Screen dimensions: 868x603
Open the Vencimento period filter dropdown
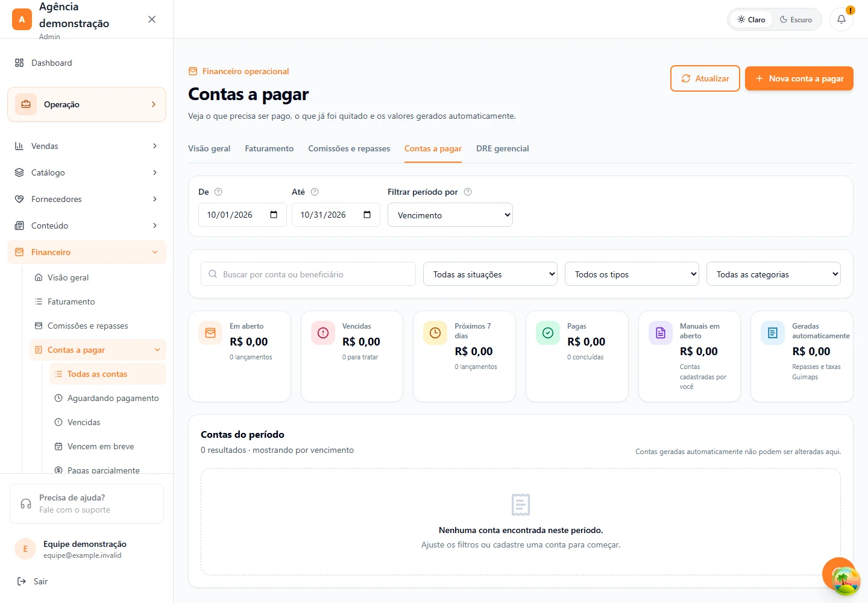450,215
